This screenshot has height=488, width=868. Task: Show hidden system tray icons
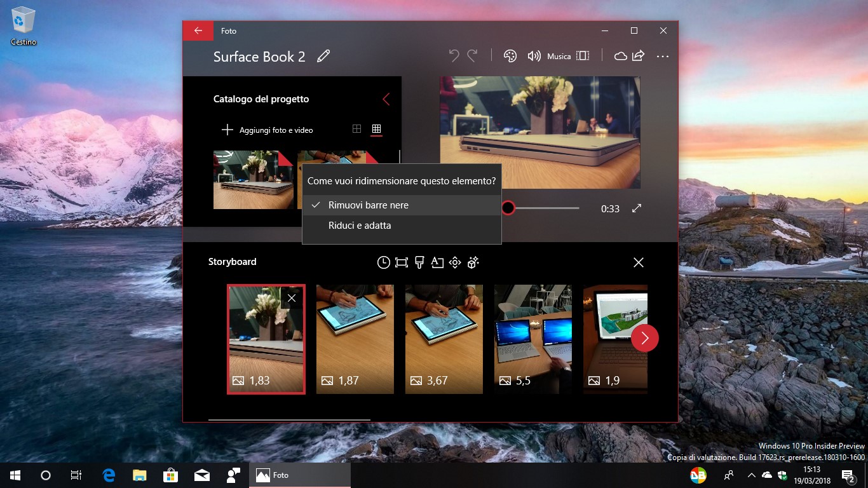pyautogui.click(x=752, y=475)
